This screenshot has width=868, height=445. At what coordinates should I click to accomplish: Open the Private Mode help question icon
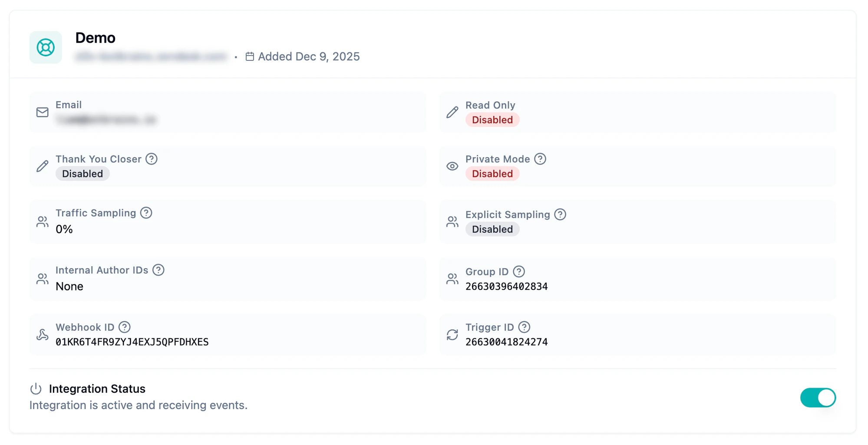tap(540, 159)
